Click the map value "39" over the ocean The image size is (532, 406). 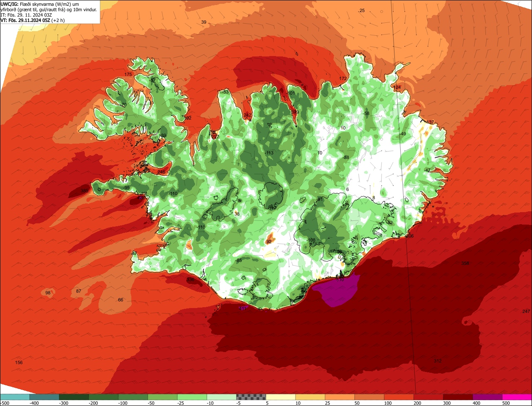pyautogui.click(x=204, y=22)
